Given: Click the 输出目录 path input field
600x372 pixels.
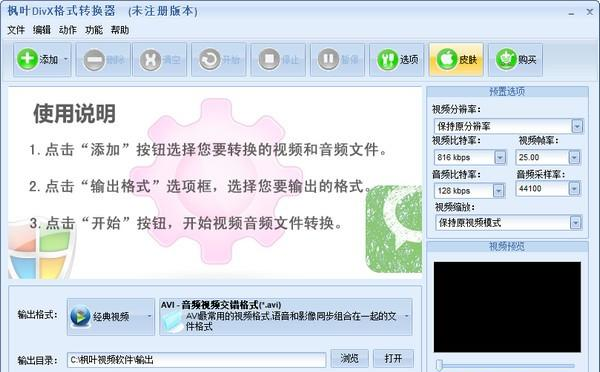Looking at the screenshot, I should (x=196, y=360).
